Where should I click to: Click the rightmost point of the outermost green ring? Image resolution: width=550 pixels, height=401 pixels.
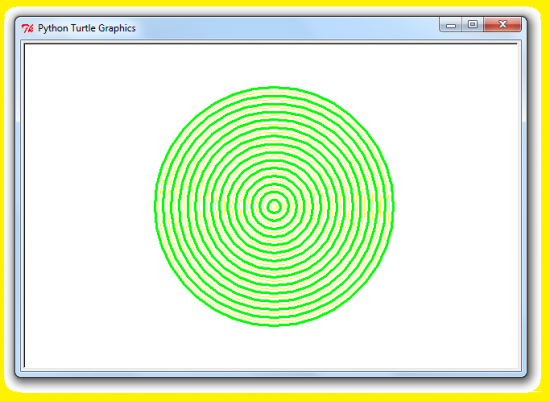coord(393,207)
